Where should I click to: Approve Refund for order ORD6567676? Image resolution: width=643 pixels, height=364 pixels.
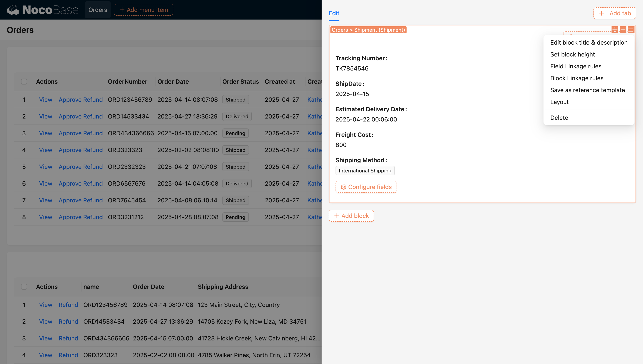point(81,183)
